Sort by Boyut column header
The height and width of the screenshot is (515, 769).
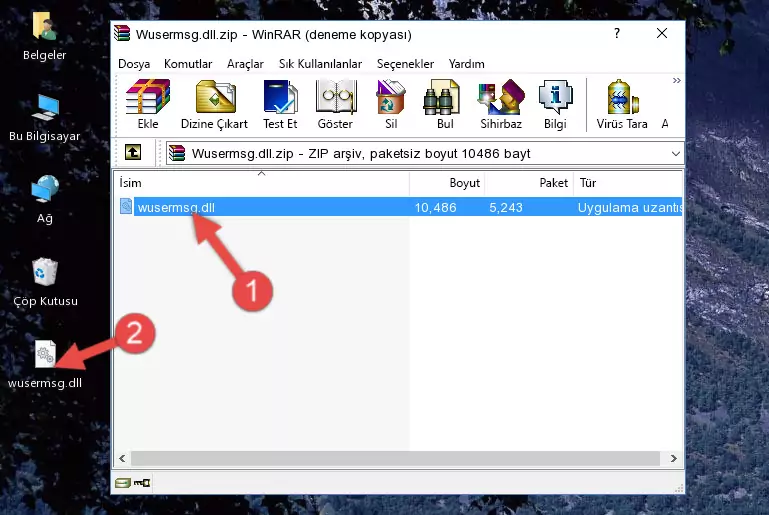[447, 183]
